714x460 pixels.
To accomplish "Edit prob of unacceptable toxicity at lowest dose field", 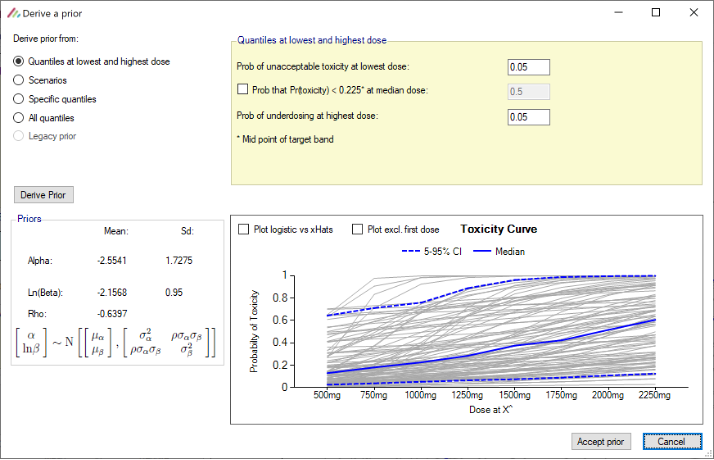I will (529, 67).
